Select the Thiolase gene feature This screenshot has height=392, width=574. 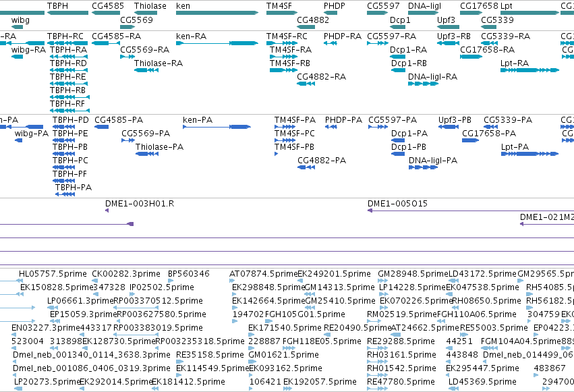tap(146, 13)
